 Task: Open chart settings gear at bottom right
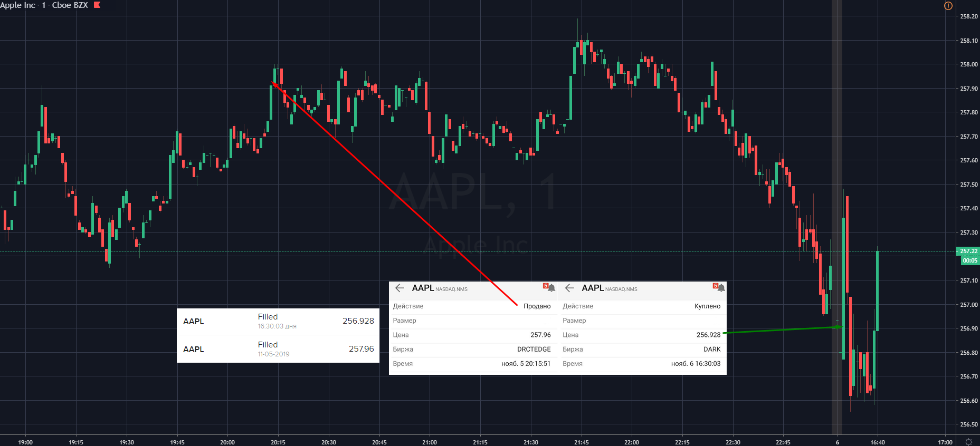click(x=968, y=442)
